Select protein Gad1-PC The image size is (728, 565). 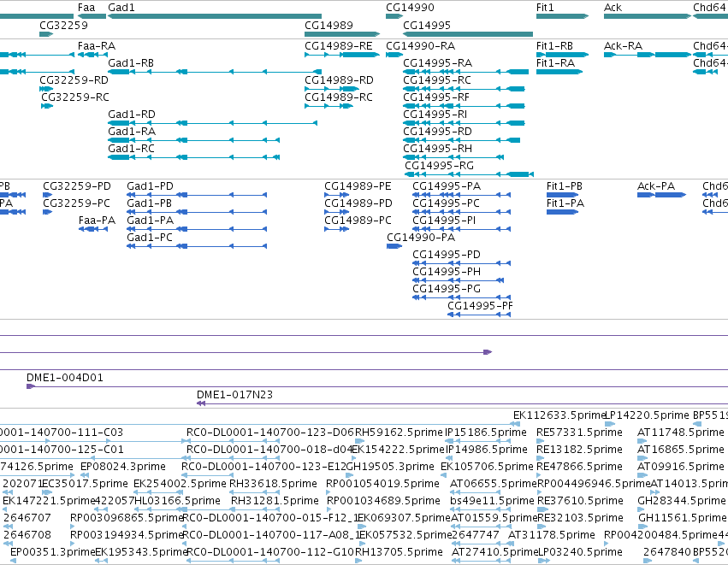click(x=197, y=246)
